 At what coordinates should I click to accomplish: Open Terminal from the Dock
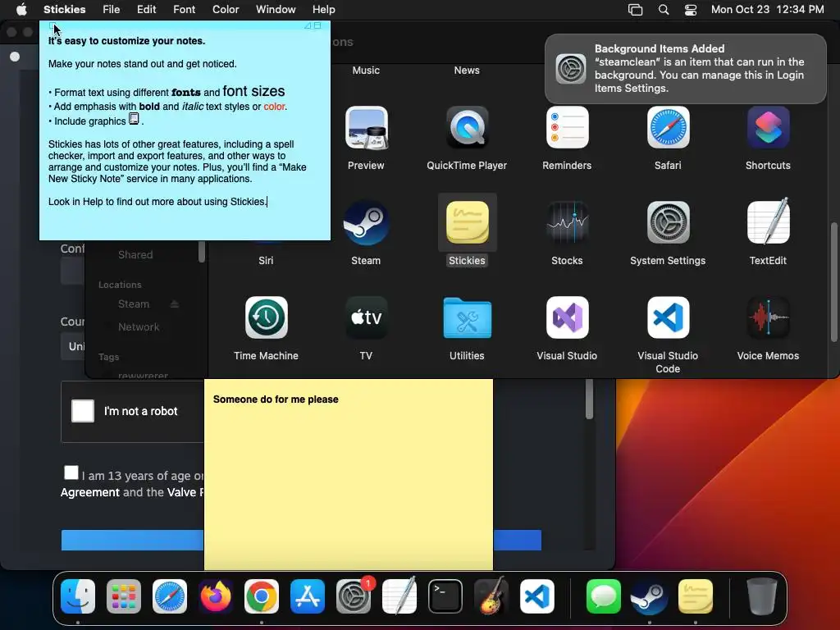coord(445,596)
